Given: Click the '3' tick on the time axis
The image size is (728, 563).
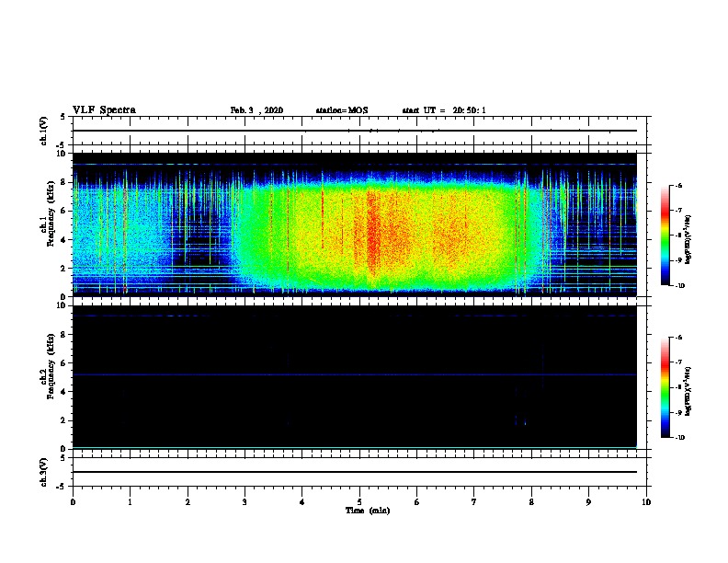Looking at the screenshot, I should point(245,502).
